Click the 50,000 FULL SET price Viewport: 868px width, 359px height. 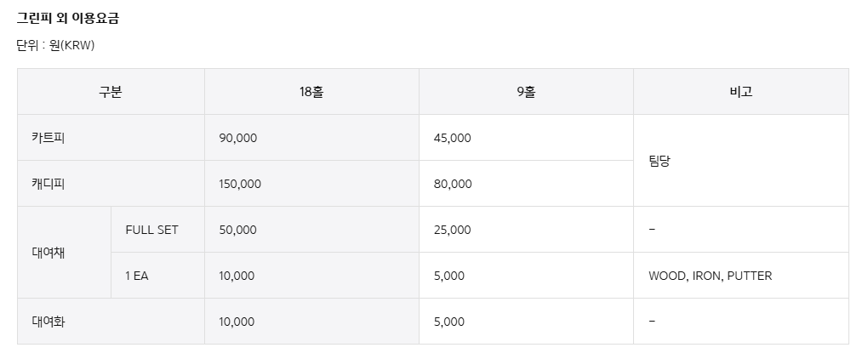pyautogui.click(x=238, y=230)
